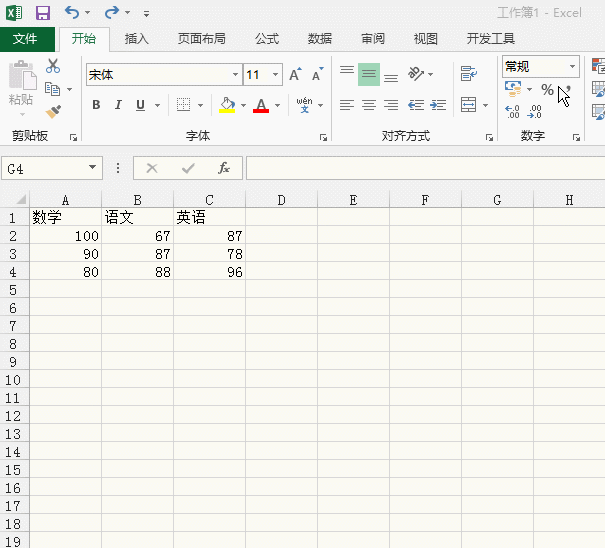Viewport: 605px width, 548px height.
Task: Toggle Bold formatting
Action: coord(96,105)
